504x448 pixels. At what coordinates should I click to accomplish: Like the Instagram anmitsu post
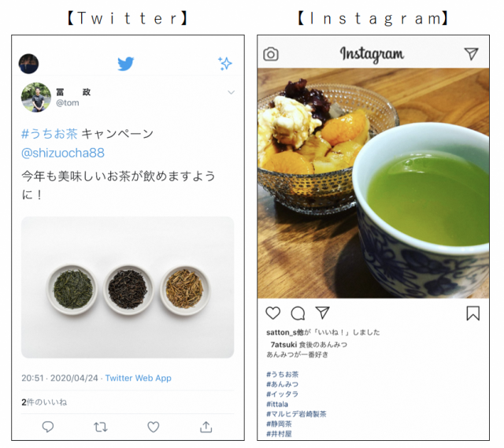(273, 313)
